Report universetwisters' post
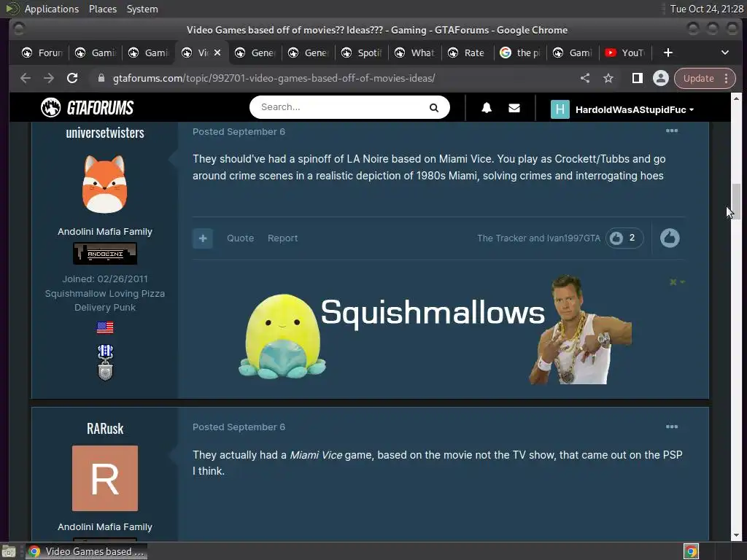The image size is (747, 560). (282, 238)
